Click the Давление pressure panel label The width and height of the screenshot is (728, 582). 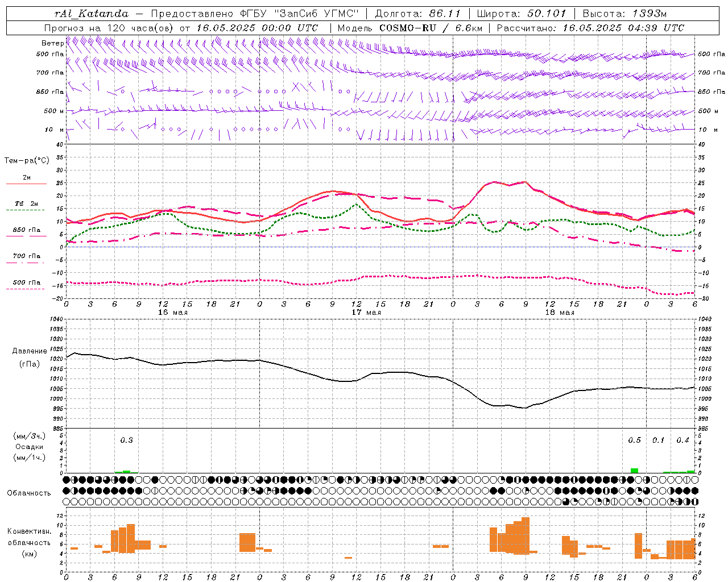30,351
